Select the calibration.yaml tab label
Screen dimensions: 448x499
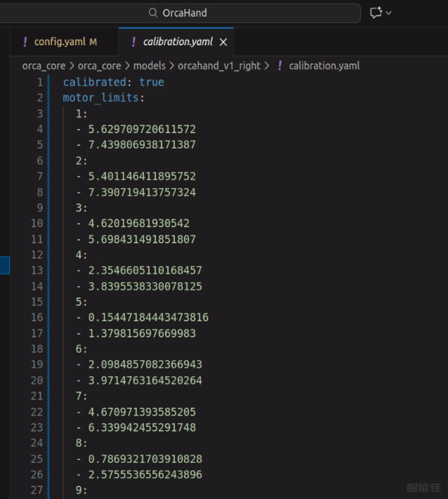(x=178, y=42)
